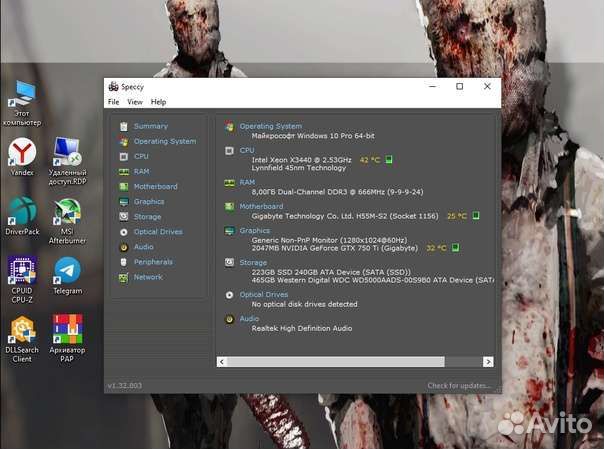
Task: Open the File menu
Action: [113, 102]
